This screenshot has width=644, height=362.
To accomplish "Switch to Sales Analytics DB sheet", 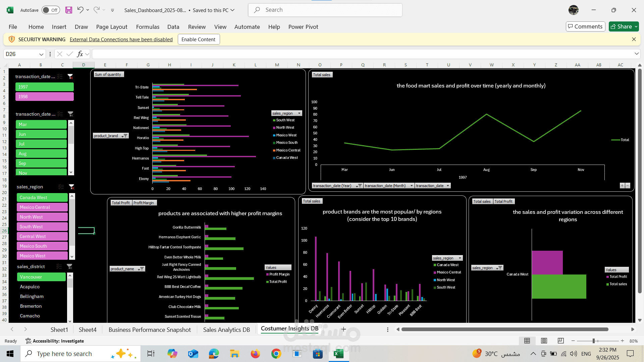I will pos(226,330).
